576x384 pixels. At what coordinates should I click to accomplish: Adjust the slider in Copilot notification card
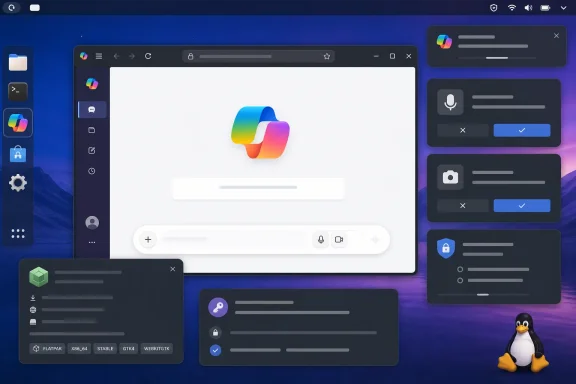497,58
